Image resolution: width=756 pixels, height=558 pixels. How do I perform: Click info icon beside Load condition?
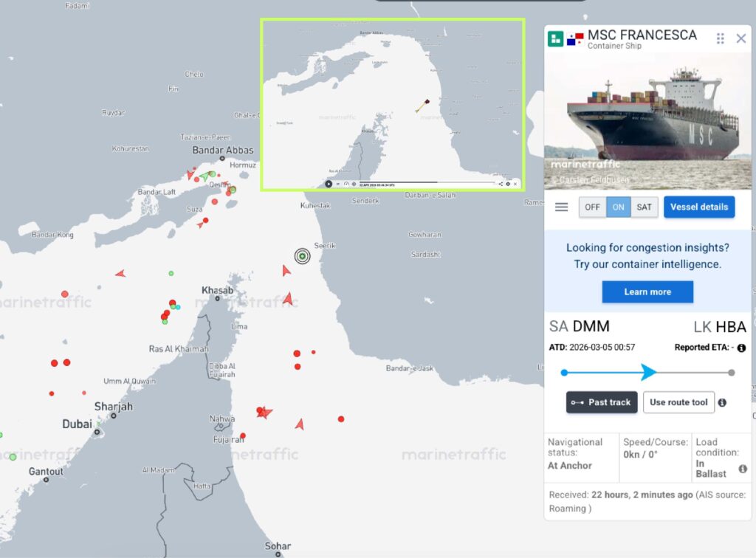click(x=743, y=469)
